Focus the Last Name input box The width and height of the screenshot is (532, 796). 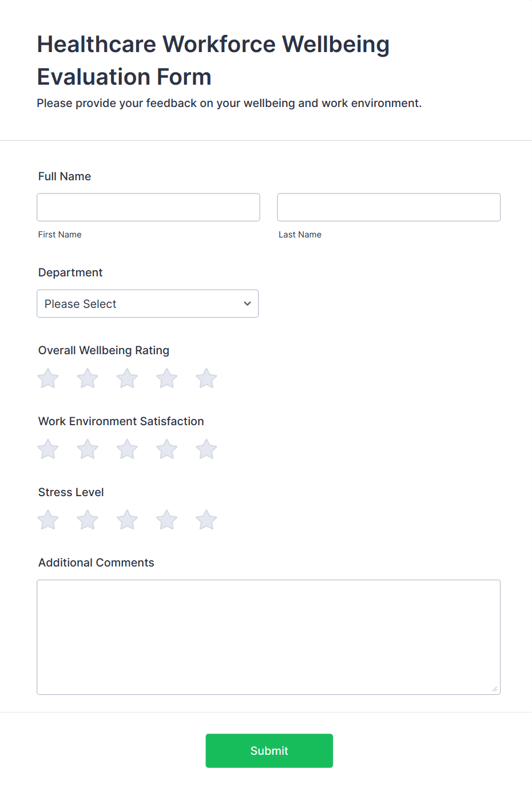[388, 207]
